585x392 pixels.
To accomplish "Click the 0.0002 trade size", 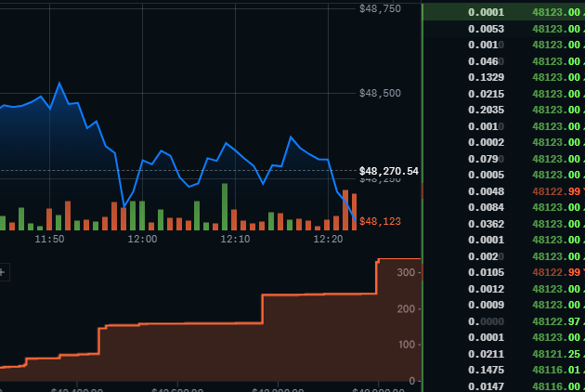I will tap(487, 142).
